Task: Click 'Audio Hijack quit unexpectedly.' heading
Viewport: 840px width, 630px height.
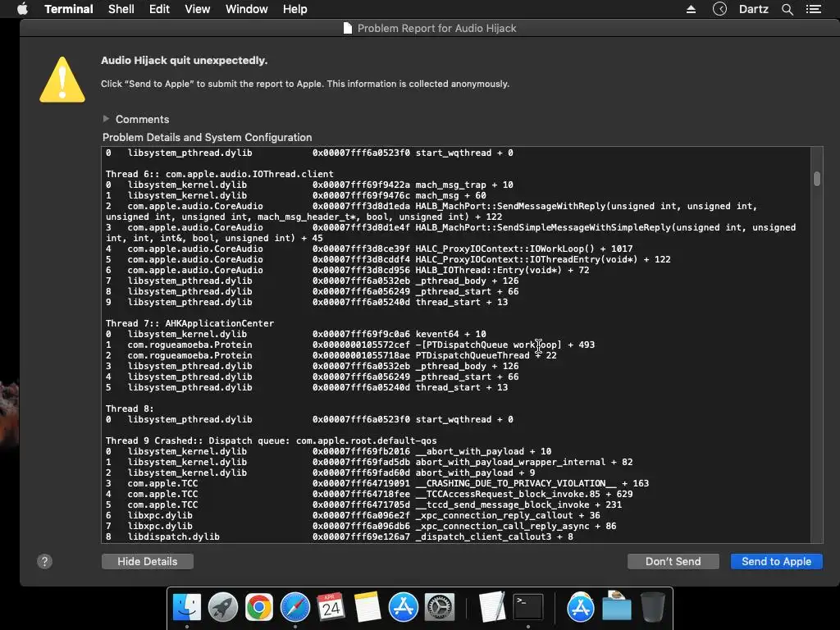Action: 185,60
